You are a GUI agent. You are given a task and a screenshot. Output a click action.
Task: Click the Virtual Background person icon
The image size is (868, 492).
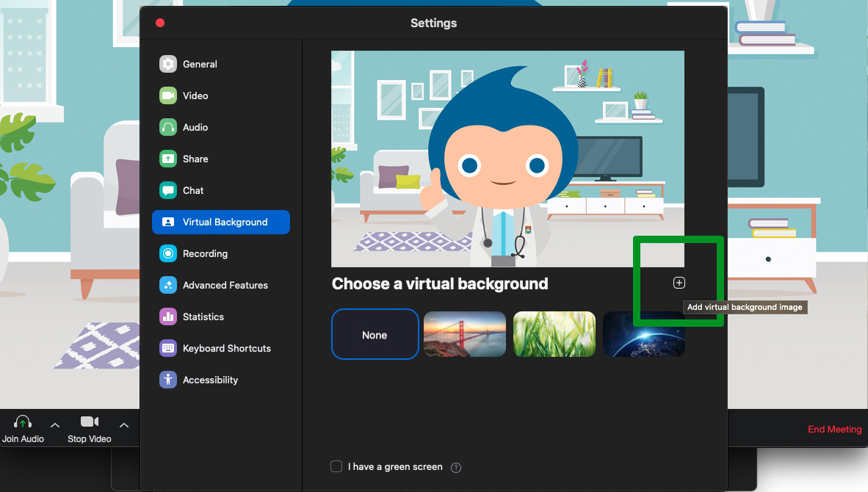tap(168, 222)
